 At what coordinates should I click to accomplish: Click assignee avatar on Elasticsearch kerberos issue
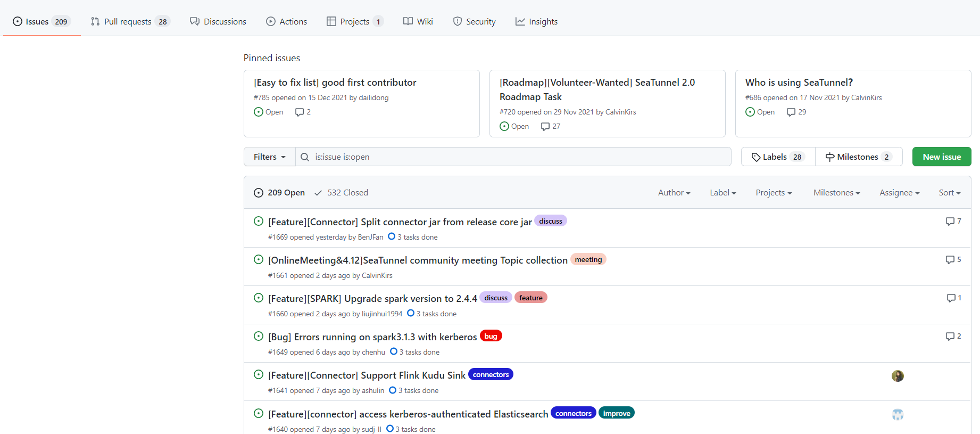pyautogui.click(x=898, y=414)
